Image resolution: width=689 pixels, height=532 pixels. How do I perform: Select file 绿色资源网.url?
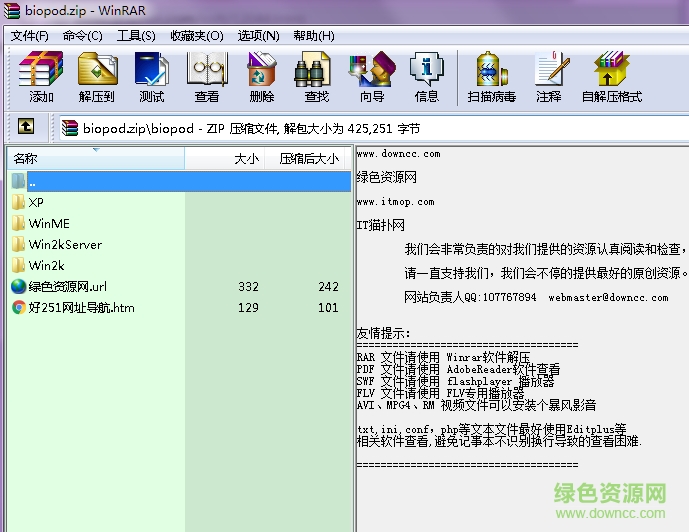68,286
